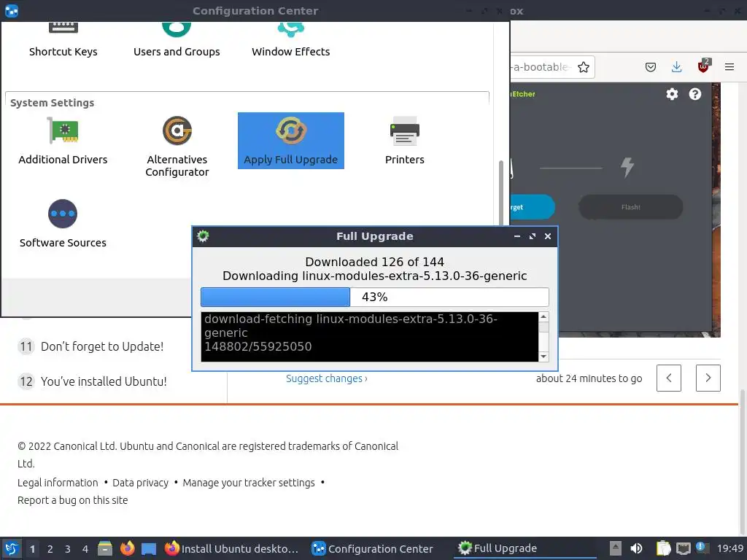The width and height of the screenshot is (747, 560).
Task: Open Data privacy link
Action: pyautogui.click(x=141, y=483)
